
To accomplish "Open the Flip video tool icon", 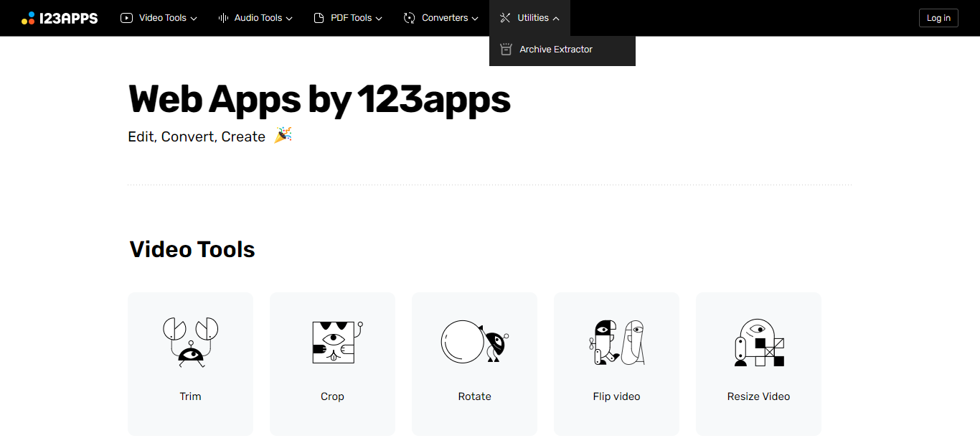I will click(x=616, y=342).
